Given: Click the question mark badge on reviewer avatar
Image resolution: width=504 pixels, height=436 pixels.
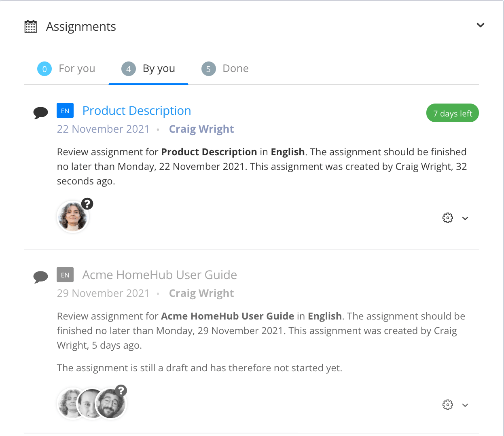Looking at the screenshot, I should (x=88, y=204).
